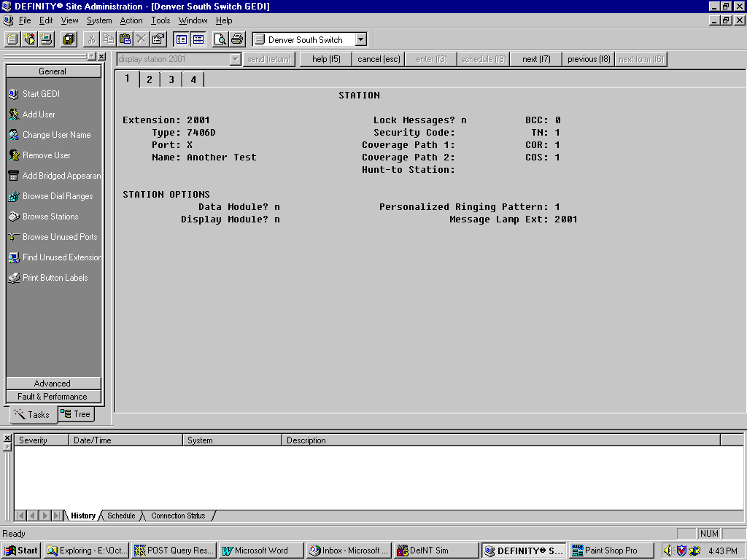Click the Cut scissors icon
Image resolution: width=747 pixels, height=560 pixels.
91,39
